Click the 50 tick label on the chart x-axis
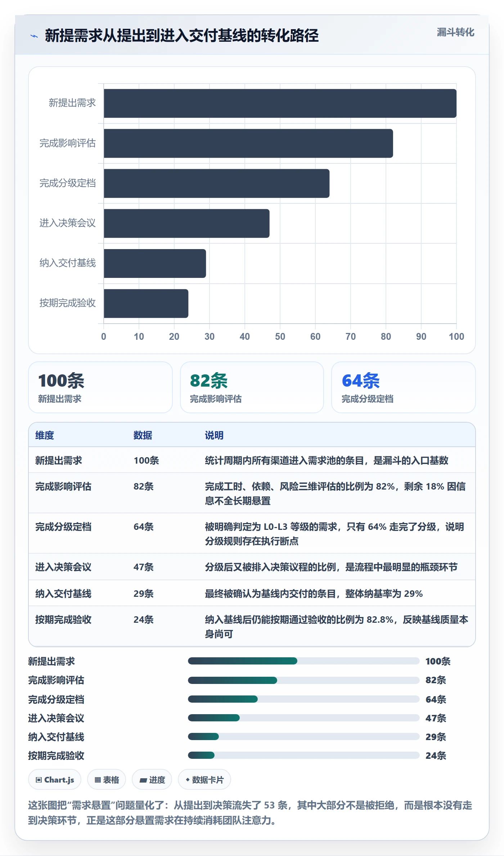The image size is (504, 856). (x=280, y=337)
